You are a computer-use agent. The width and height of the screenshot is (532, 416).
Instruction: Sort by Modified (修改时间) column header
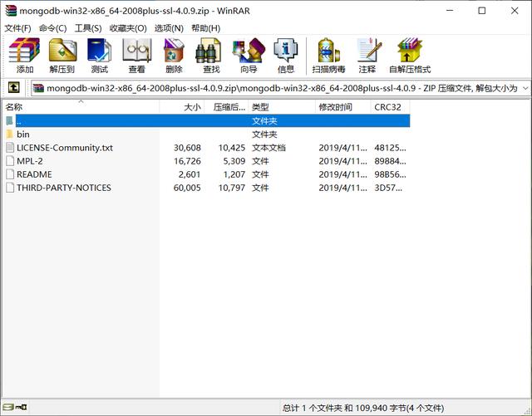point(342,107)
